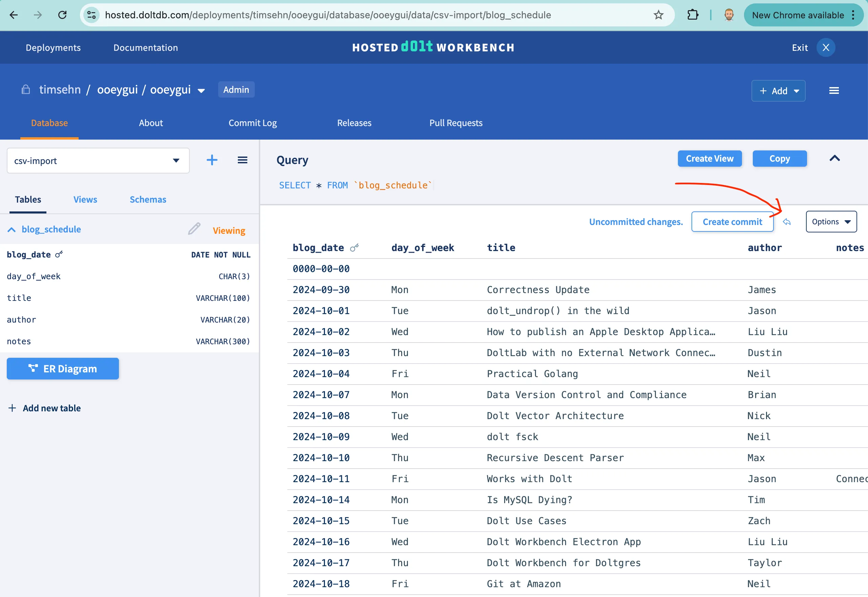Screen dimensions: 868x597
Task: Open the Add dropdown button
Action: pos(778,90)
